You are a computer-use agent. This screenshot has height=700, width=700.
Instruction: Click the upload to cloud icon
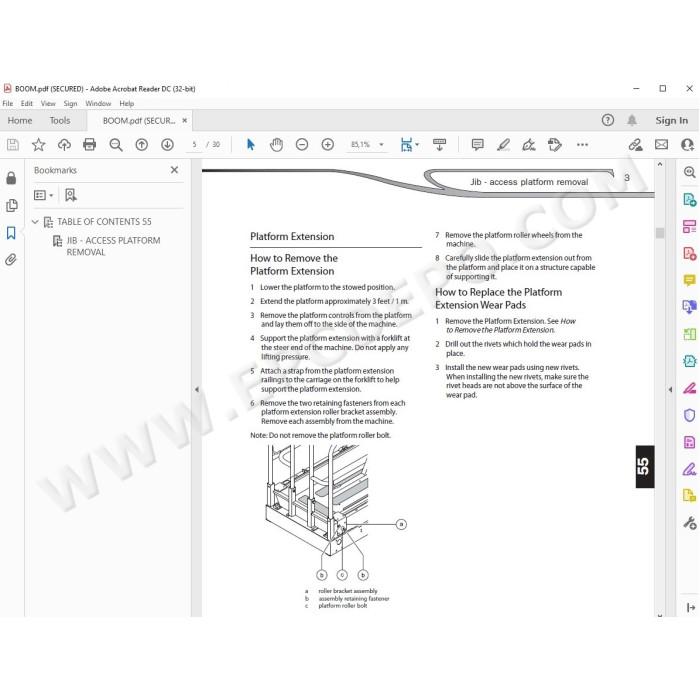click(x=64, y=145)
